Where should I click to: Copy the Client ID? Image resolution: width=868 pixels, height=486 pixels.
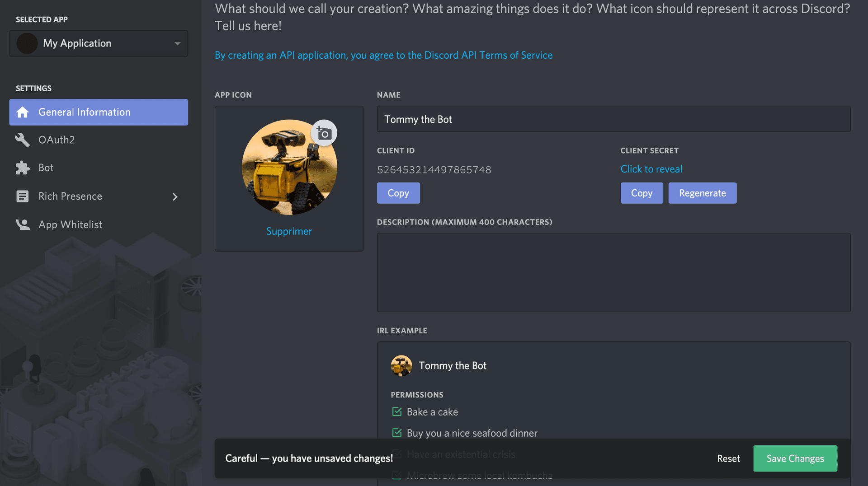click(x=398, y=193)
